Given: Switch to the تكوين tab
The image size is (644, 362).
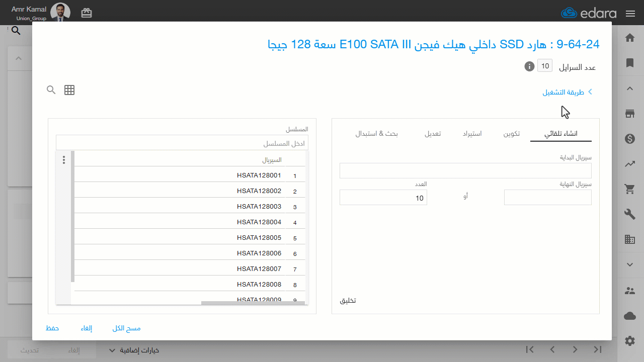Looking at the screenshot, I should [x=512, y=134].
